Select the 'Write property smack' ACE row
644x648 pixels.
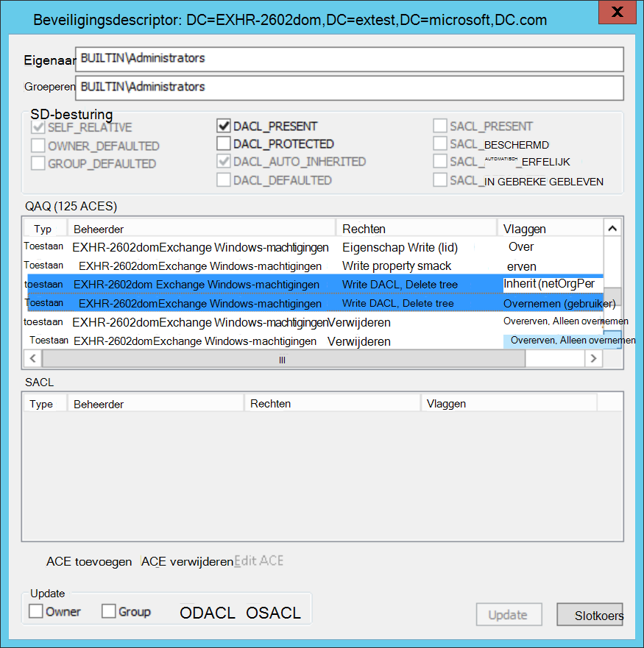313,266
